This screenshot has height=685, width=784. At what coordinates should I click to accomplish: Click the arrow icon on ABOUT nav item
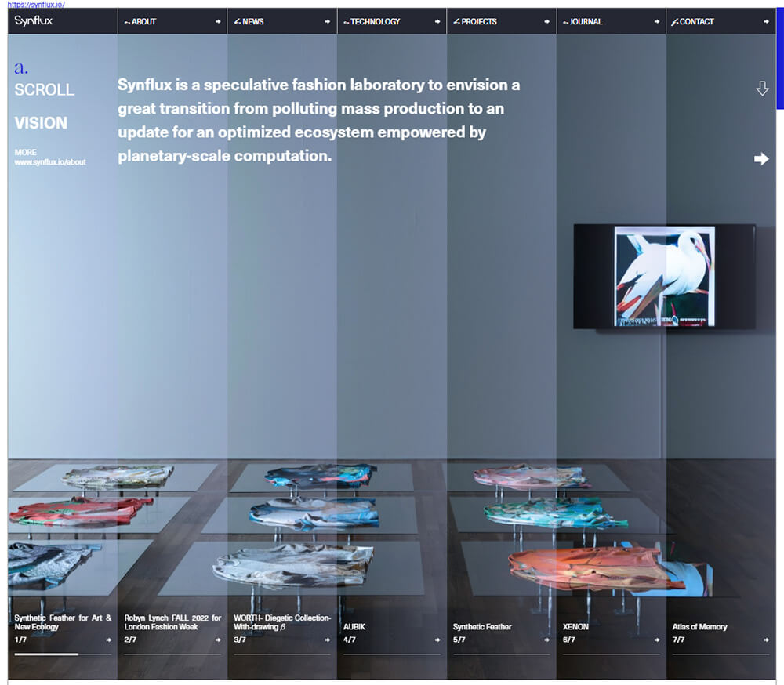coord(216,21)
